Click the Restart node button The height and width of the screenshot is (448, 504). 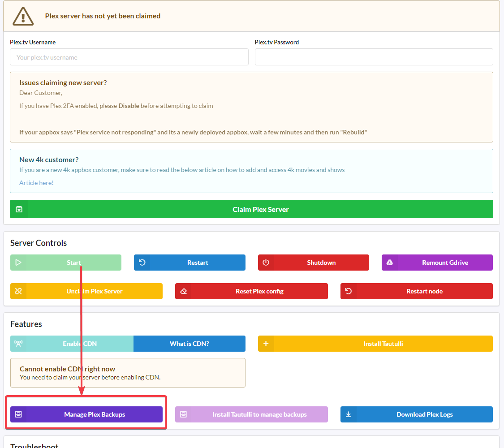click(x=417, y=291)
